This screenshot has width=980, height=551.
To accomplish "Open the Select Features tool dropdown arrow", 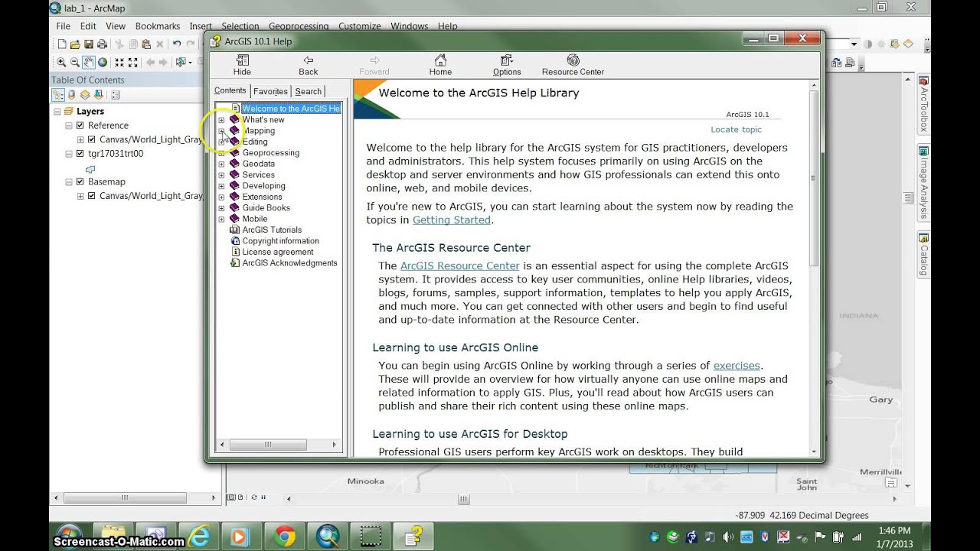I will 191,63.
